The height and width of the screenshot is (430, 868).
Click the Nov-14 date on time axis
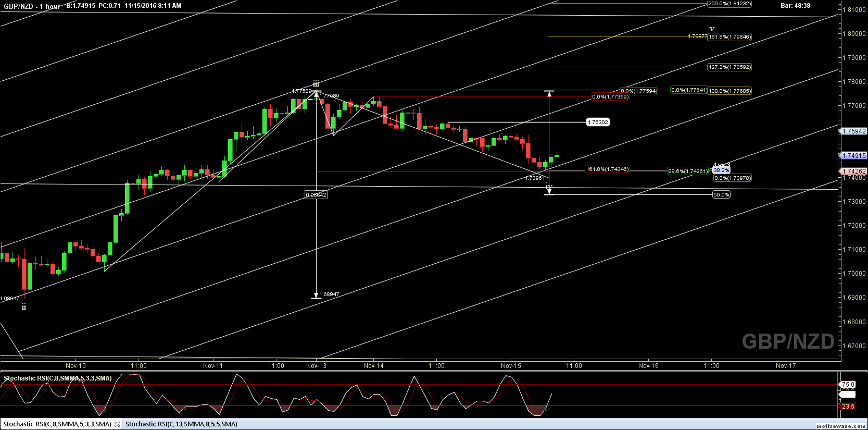[373, 366]
